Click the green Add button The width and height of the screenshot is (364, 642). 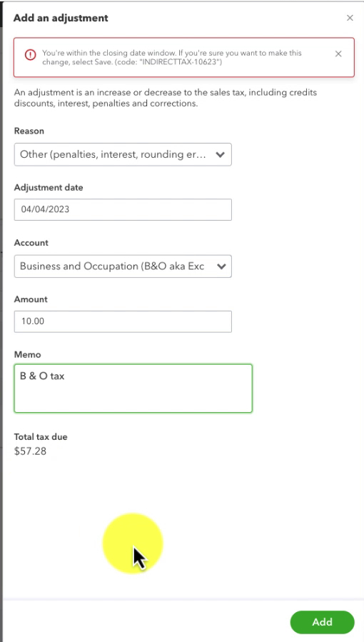323,622
